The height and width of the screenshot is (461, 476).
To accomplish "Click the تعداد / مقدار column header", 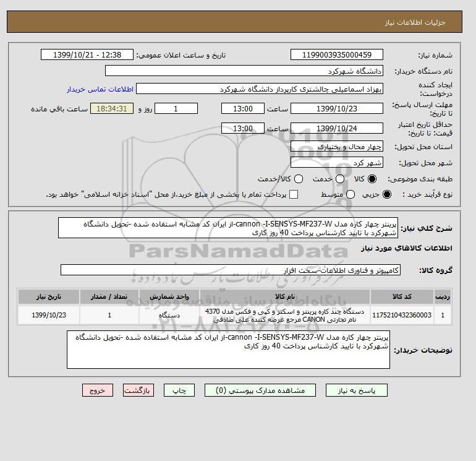I will pos(109,296).
